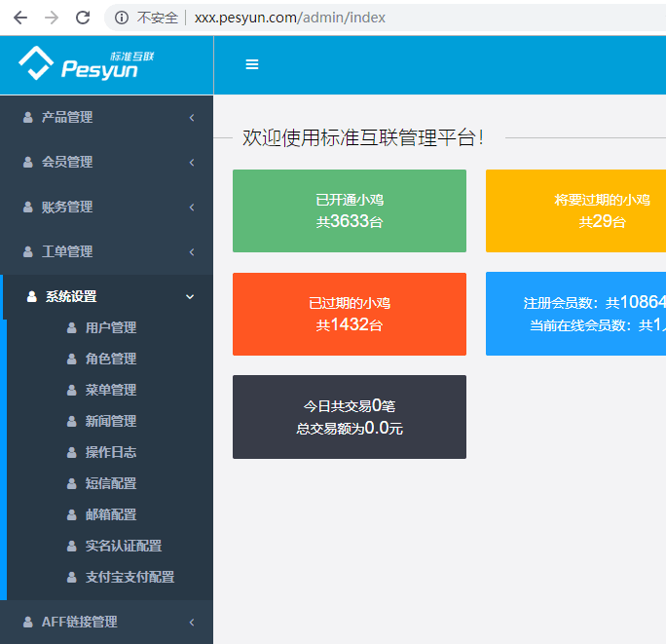Image resolution: width=666 pixels, height=644 pixels.
Task: Collapse the 系统设置 menu chevron
Action: [x=190, y=297]
